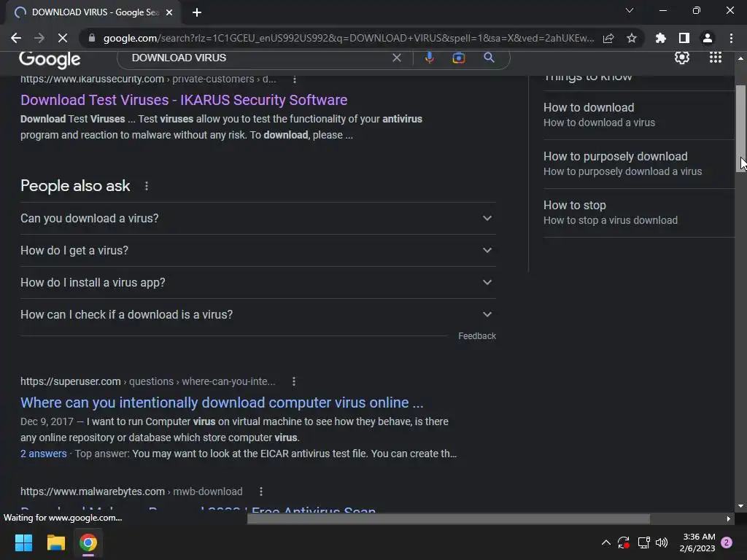Image resolution: width=747 pixels, height=560 pixels.
Task: Submit search with magnifier icon
Action: click(x=489, y=58)
